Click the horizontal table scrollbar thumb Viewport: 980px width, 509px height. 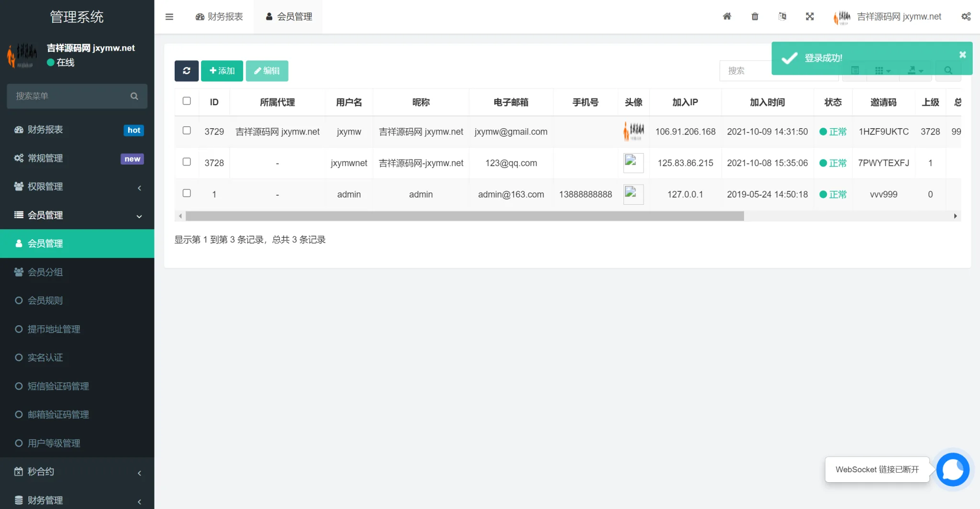[x=465, y=216]
